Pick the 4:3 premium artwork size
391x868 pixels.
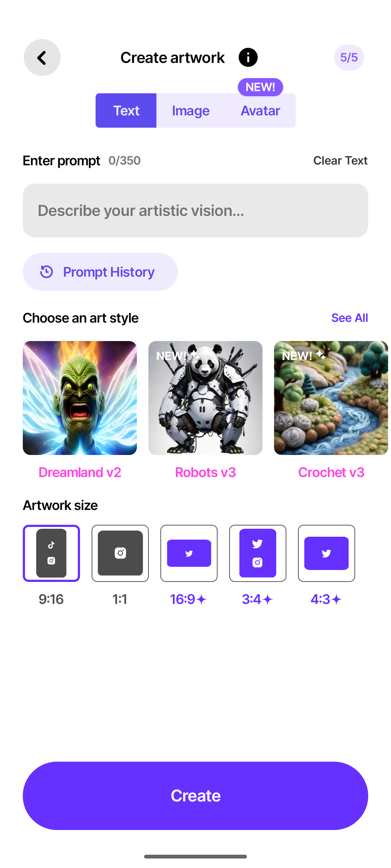tap(327, 553)
